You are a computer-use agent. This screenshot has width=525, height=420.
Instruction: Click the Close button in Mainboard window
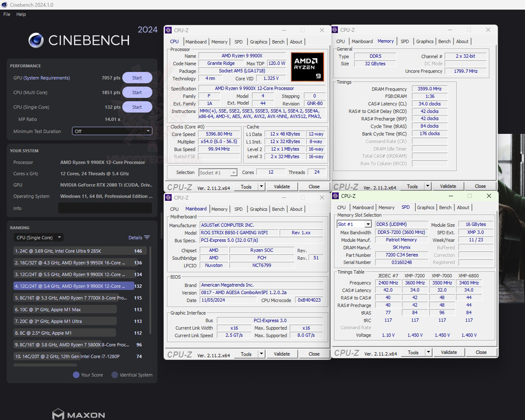314,354
